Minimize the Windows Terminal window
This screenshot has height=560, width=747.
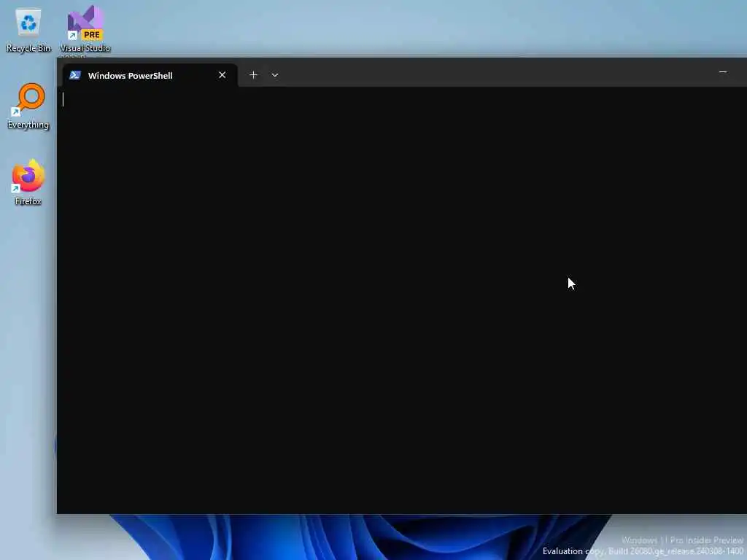[x=723, y=72]
